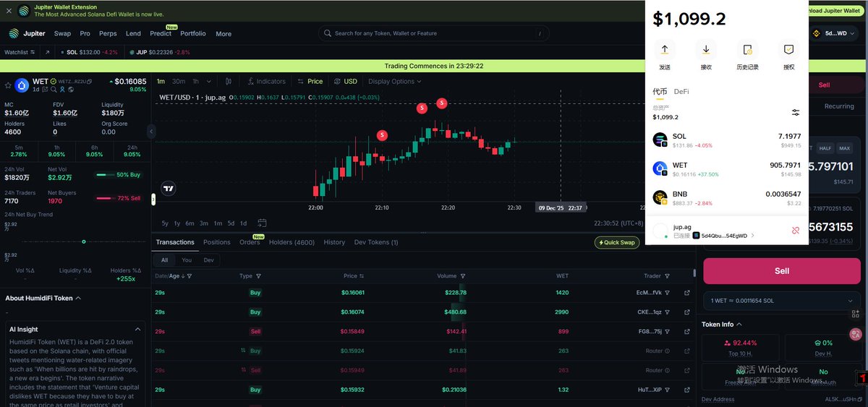Click the transactions table scrollbar

(x=694, y=273)
